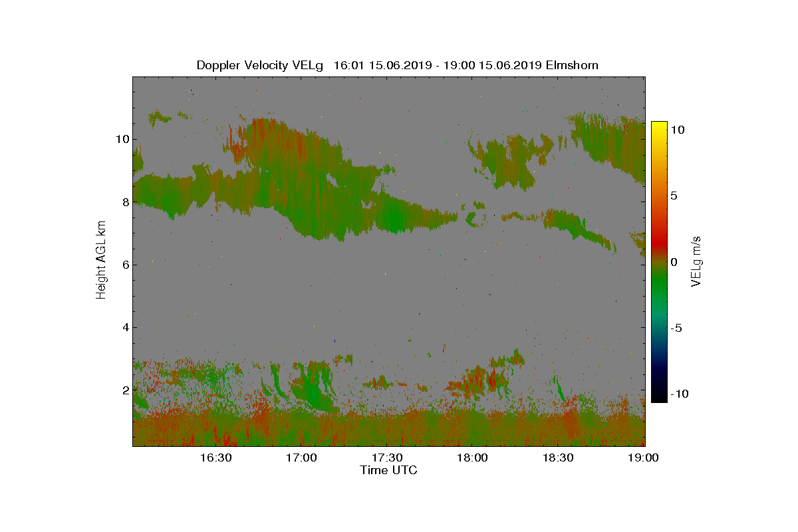The height and width of the screenshot is (532, 798).
Task: Click the colorbar tick label 0
Action: click(x=674, y=262)
